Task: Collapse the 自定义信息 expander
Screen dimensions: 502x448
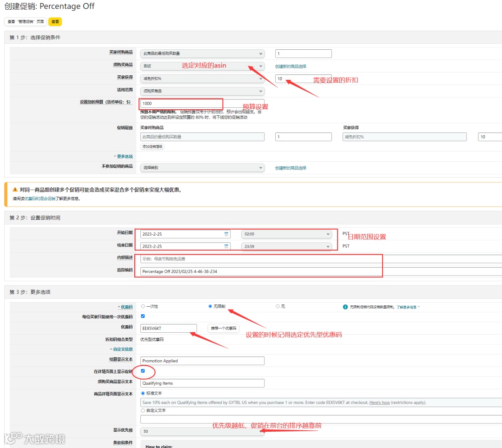Action: [121, 349]
